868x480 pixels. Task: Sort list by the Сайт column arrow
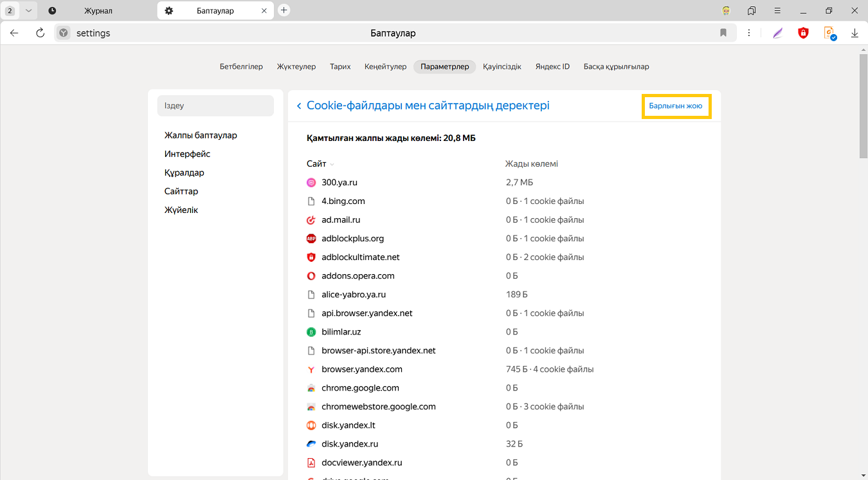[x=332, y=165]
